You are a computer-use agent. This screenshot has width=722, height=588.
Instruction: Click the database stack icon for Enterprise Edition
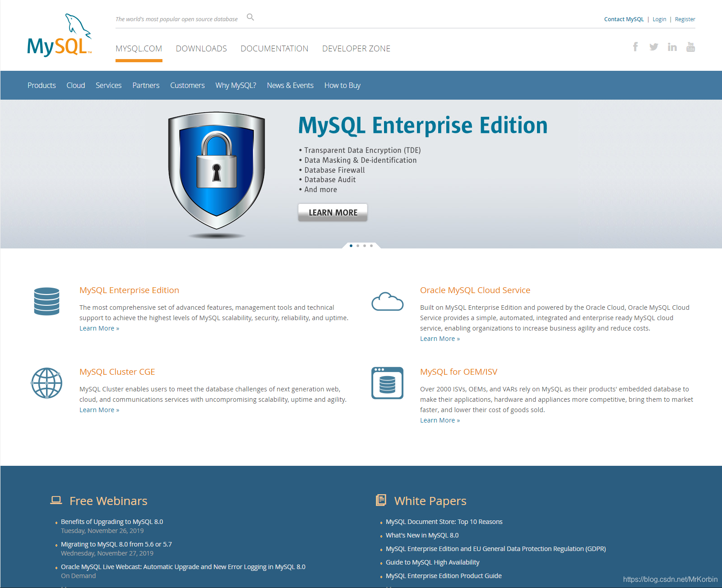pyautogui.click(x=47, y=301)
